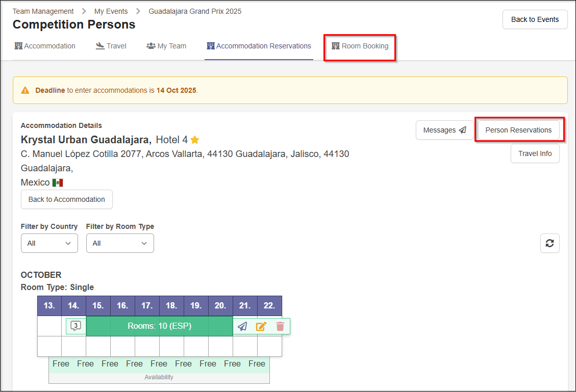
Task: Navigate to My Events breadcrumb link
Action: click(x=111, y=11)
